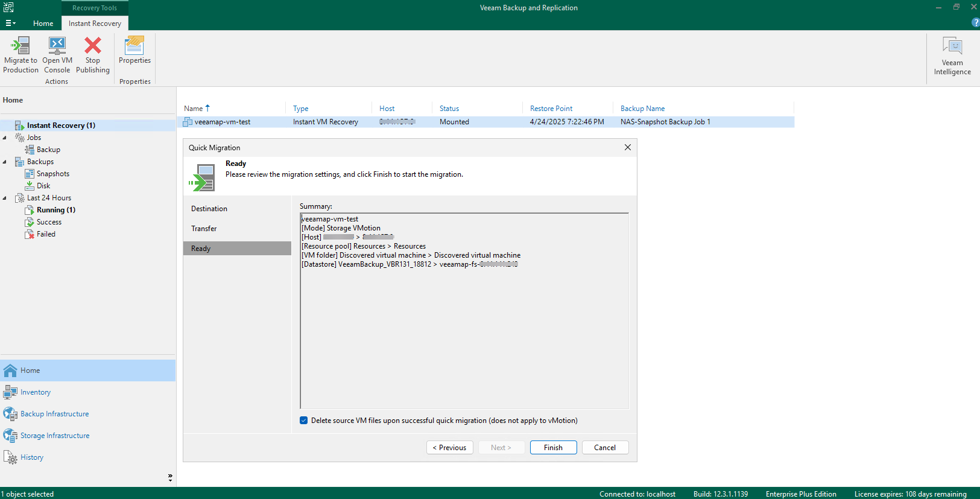Click the Success icon in tree

pyautogui.click(x=30, y=222)
